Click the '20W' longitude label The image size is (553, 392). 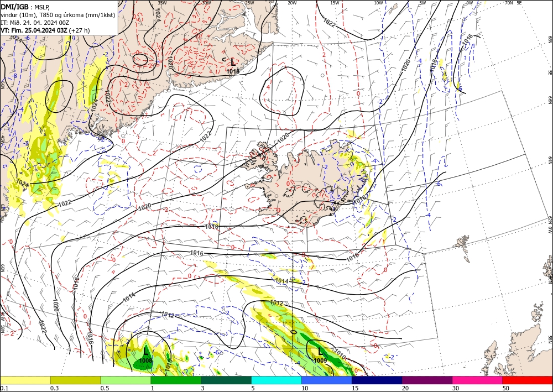(x=292, y=3)
